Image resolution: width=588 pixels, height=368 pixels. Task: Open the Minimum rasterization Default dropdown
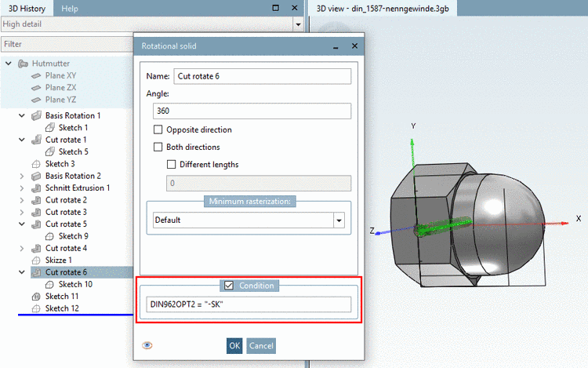tap(339, 220)
